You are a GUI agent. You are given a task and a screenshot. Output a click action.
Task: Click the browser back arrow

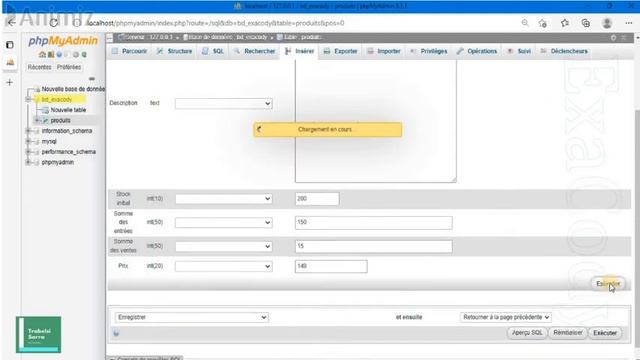click(11, 23)
